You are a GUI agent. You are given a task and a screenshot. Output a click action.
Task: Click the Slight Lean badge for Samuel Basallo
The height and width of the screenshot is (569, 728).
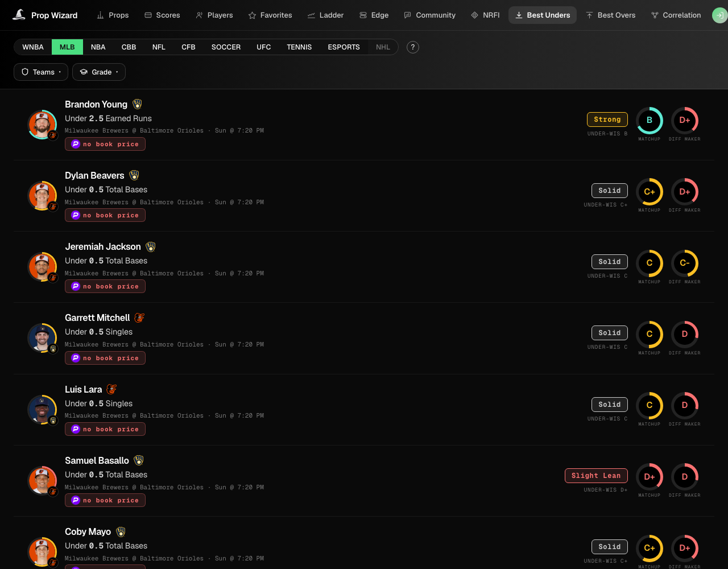[596, 476]
